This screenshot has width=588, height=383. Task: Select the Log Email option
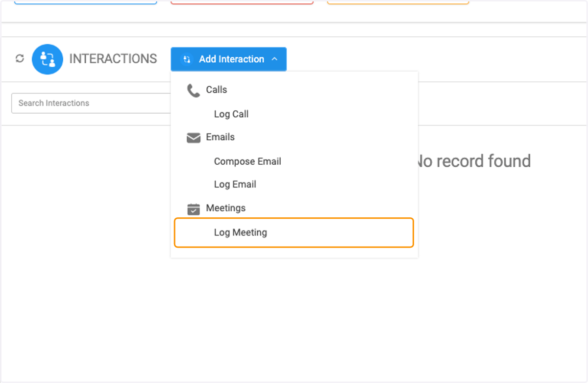(235, 185)
